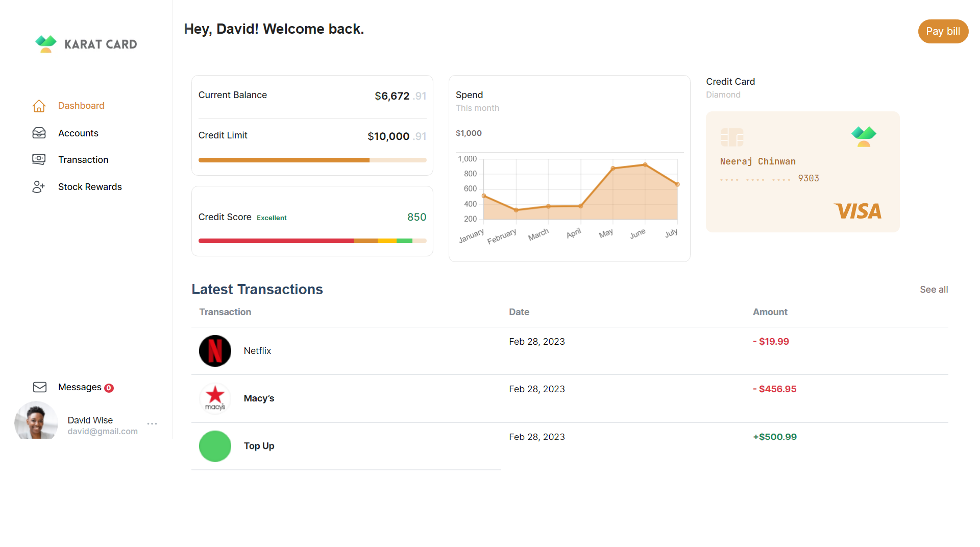The width and height of the screenshot is (980, 547).
Task: Click the credit limit progress bar
Action: (312, 160)
